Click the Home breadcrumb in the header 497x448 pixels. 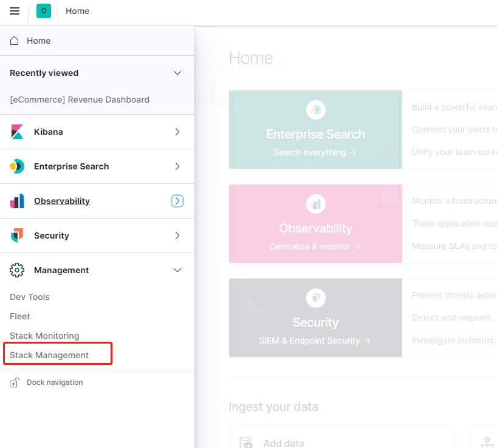pyautogui.click(x=77, y=11)
